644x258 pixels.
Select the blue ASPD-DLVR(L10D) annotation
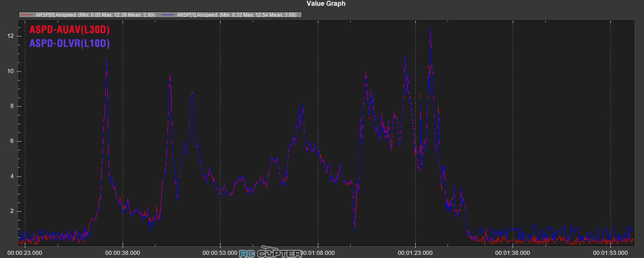tap(70, 43)
